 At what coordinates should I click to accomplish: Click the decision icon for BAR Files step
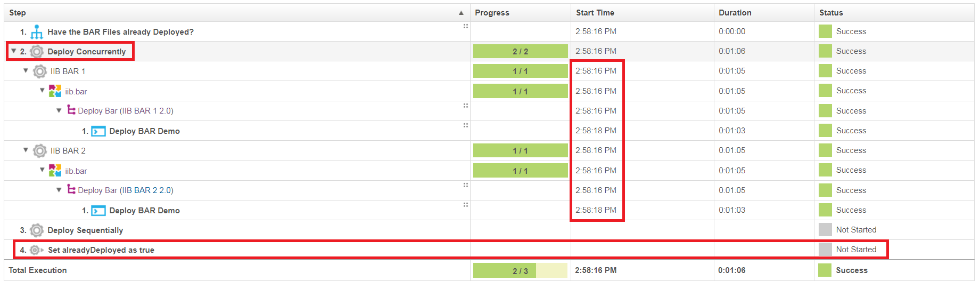coord(36,32)
